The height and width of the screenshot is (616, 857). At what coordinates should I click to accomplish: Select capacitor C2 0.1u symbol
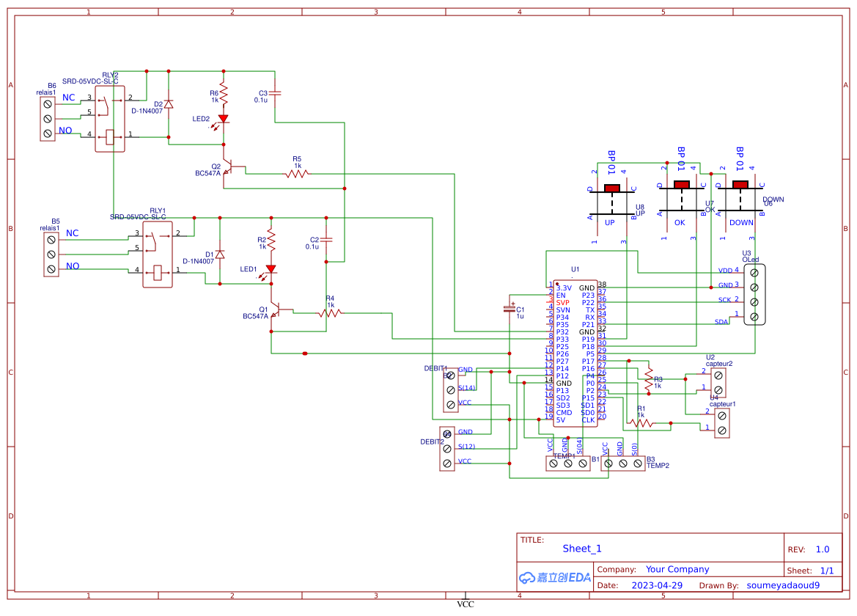click(x=325, y=240)
